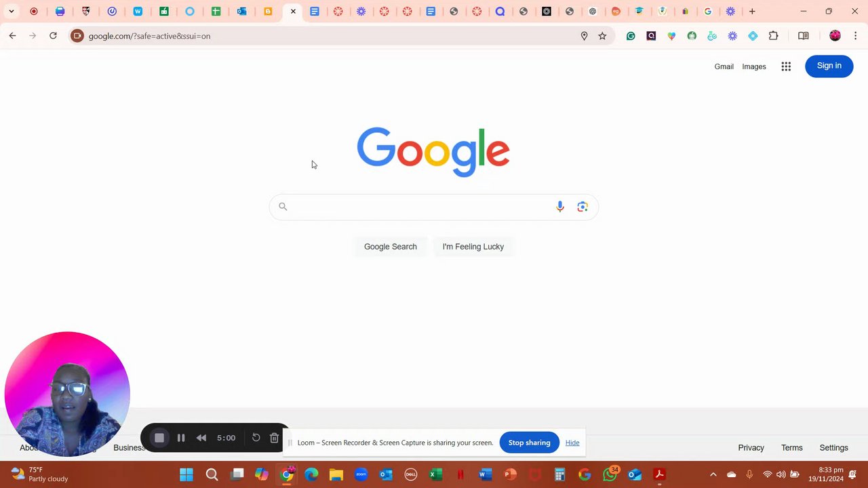Image resolution: width=868 pixels, height=488 pixels.
Task: Switch to the green Sheets plus tab
Action: [216, 12]
